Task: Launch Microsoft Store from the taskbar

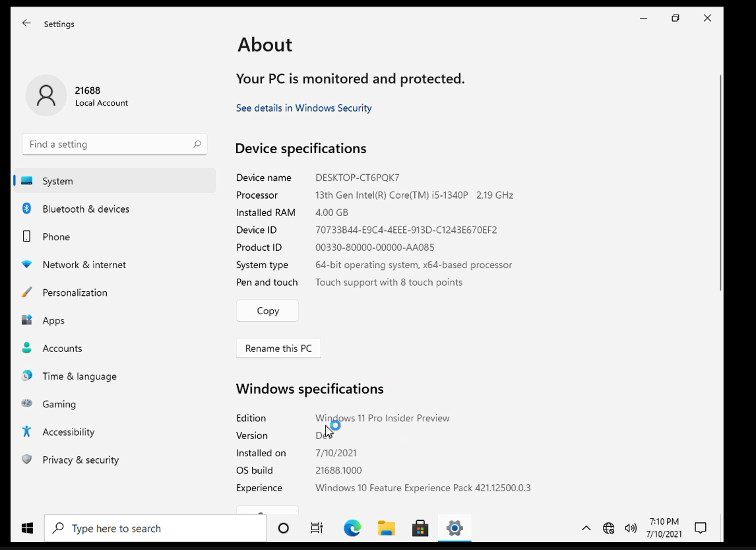Action: pyautogui.click(x=420, y=528)
